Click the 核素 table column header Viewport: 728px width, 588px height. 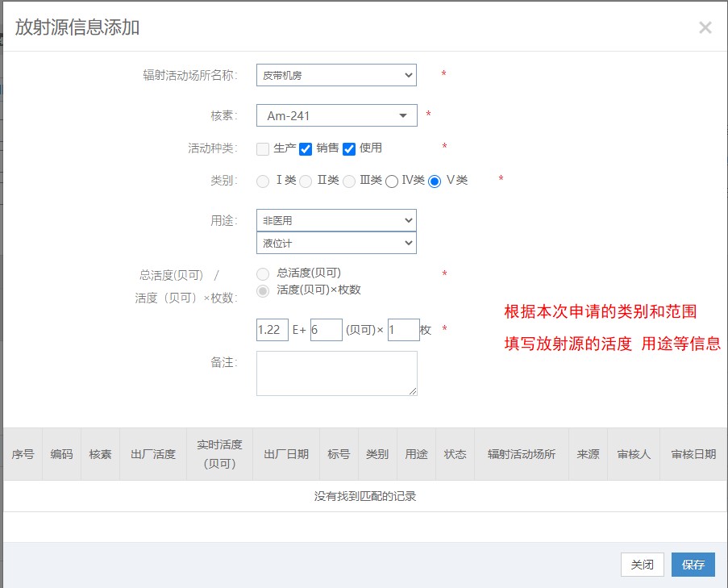100,454
